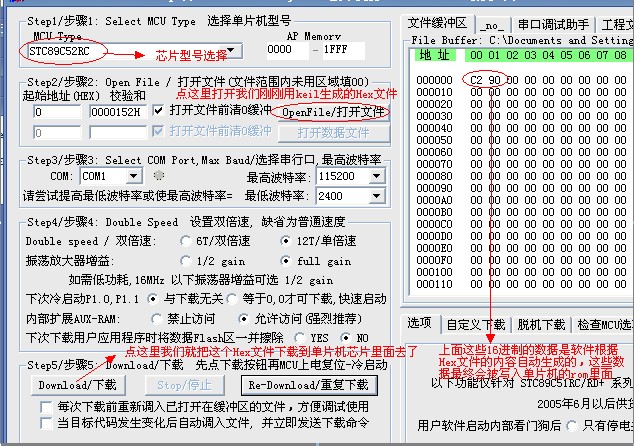Switch to the 脱机下载 tab

pos(540,324)
